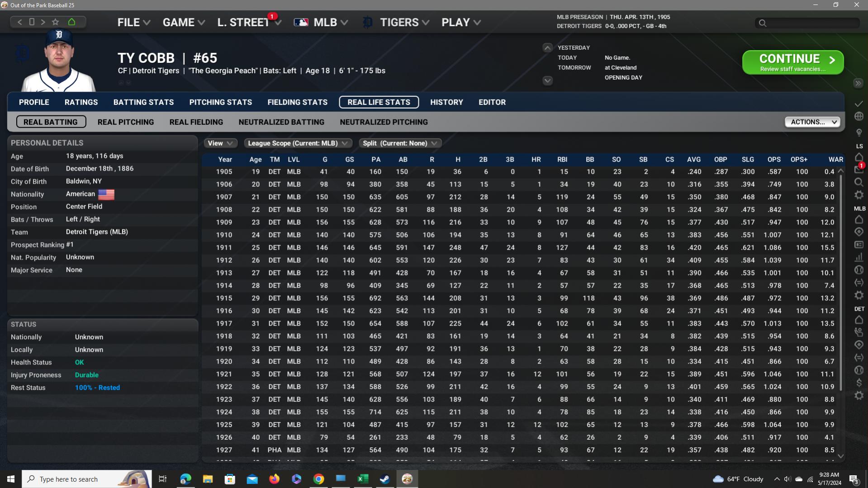Open the MLB news card icon
Viewport: 868px width, 488px height.
(859, 245)
